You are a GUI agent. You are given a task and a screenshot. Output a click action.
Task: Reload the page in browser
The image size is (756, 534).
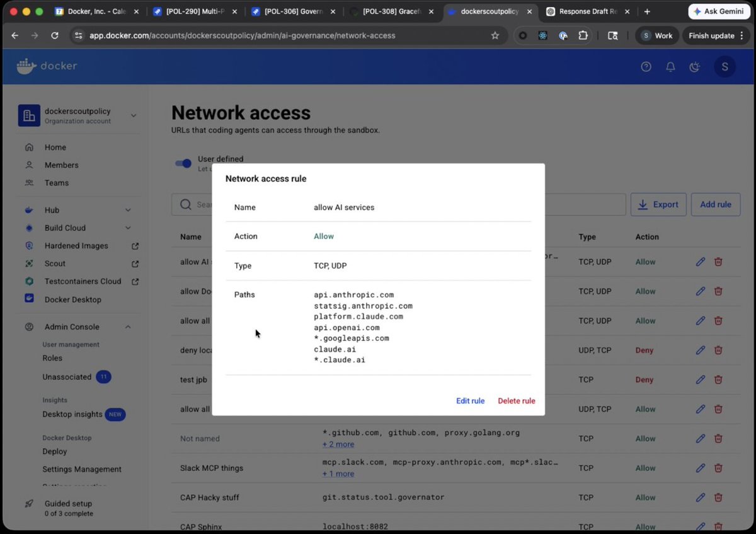pyautogui.click(x=55, y=36)
